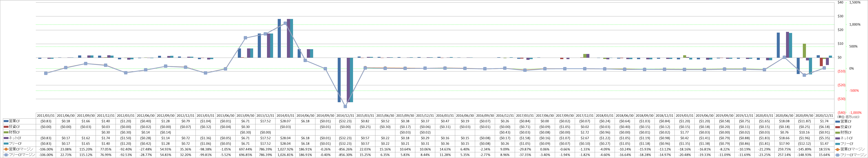Select the 697.44% 営業CFマージン cell for 2013/09/30
The image size is (868, 158).
(x=245, y=149)
